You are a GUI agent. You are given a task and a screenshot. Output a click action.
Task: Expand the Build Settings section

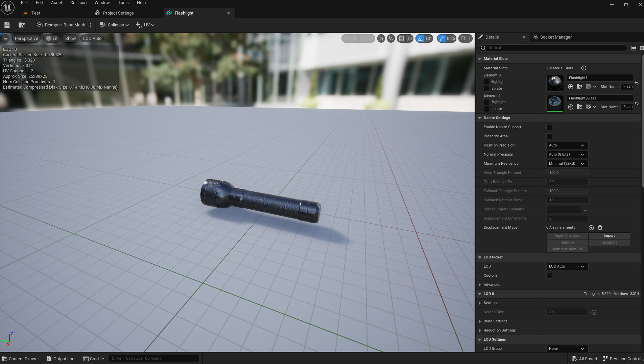[x=480, y=321]
